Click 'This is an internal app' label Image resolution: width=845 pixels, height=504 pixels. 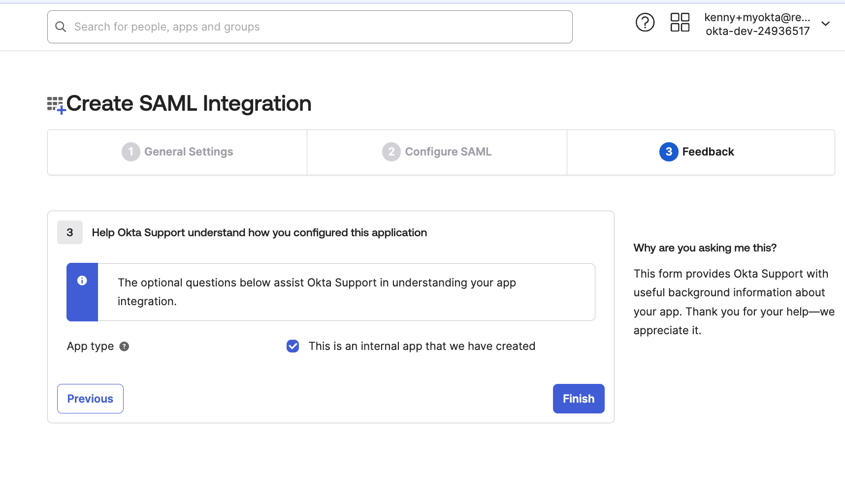tap(422, 346)
